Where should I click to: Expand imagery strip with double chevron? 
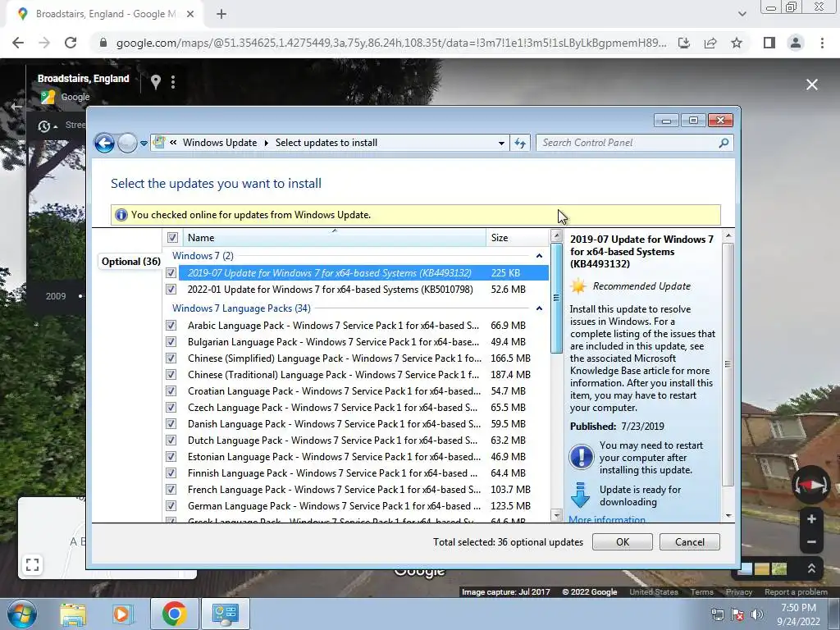click(811, 568)
